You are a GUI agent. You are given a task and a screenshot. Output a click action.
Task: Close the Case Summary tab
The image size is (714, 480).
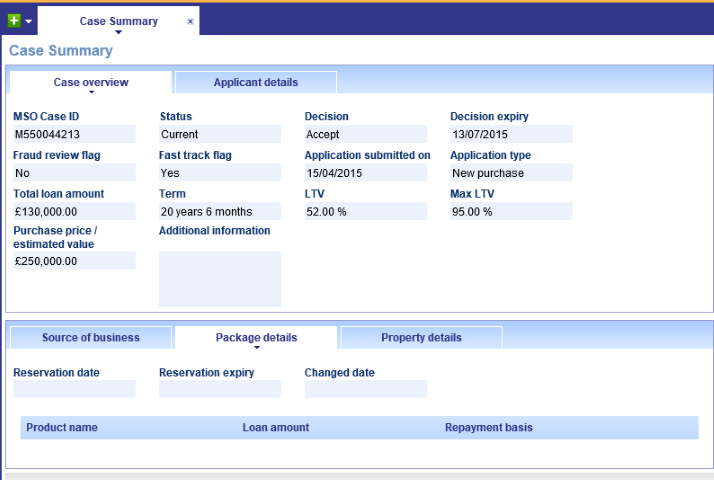point(190,21)
